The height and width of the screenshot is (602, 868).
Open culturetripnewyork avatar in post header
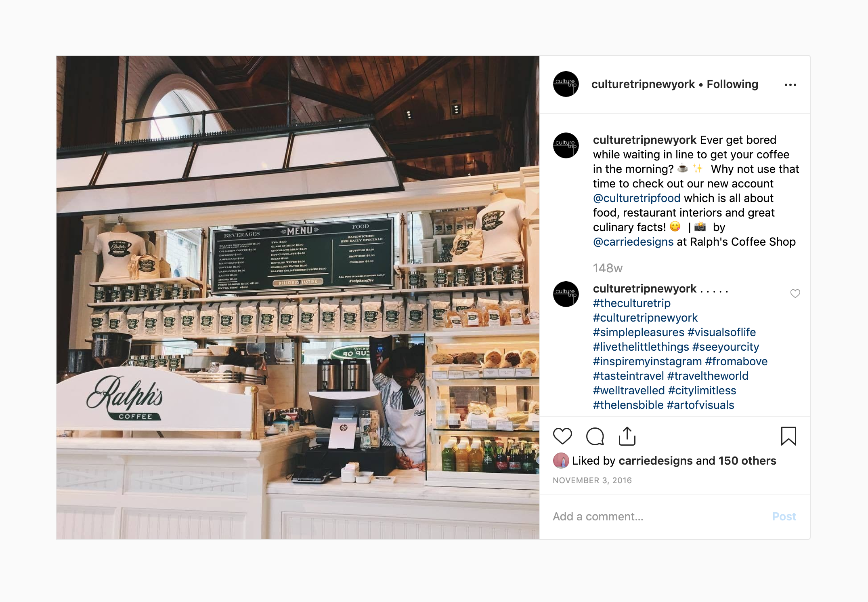(x=566, y=84)
